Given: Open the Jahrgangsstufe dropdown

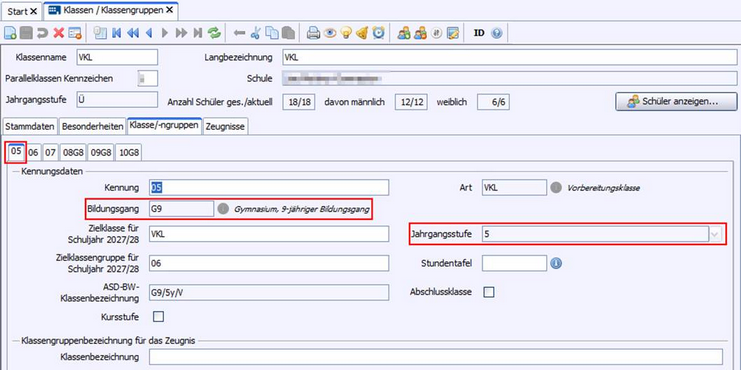Looking at the screenshot, I should click(716, 234).
